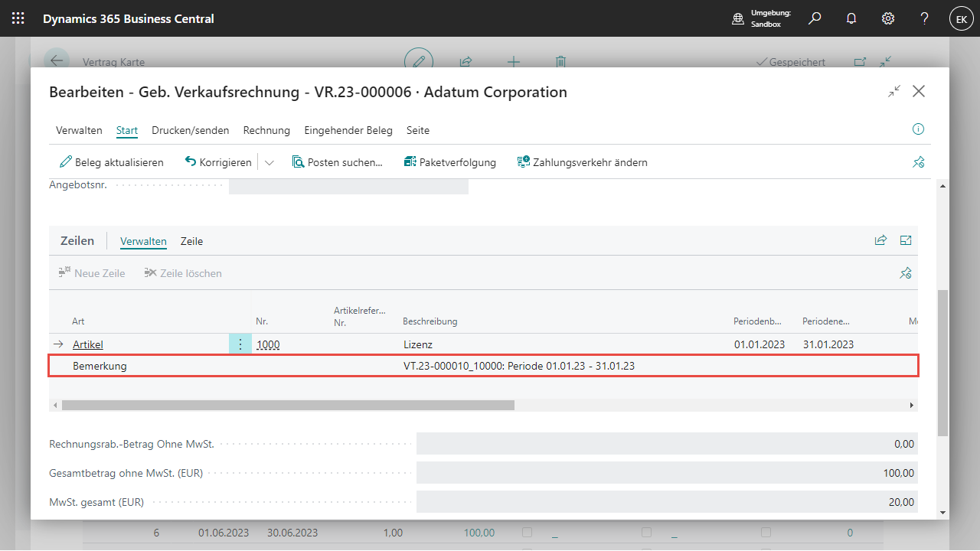Open the settings gear menu

click(888, 18)
